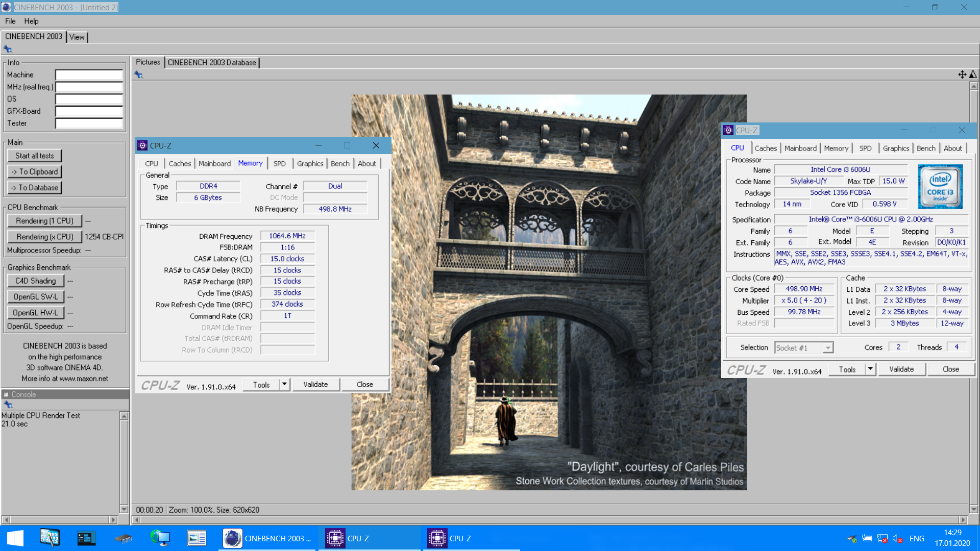Click the pin icon in Pictures panel
Viewport: 980px width, 551px height.
pos(139,75)
